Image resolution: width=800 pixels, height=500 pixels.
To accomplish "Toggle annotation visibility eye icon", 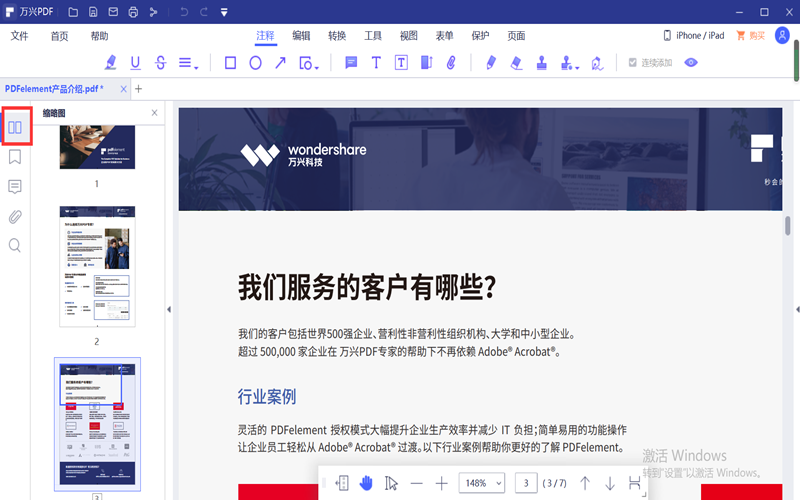I will point(690,63).
